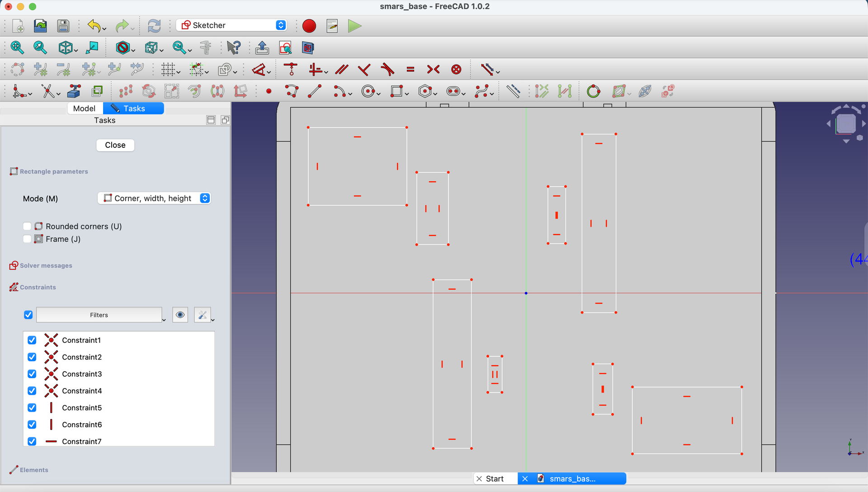Apply the parallel constraint tool

pyautogui.click(x=342, y=70)
